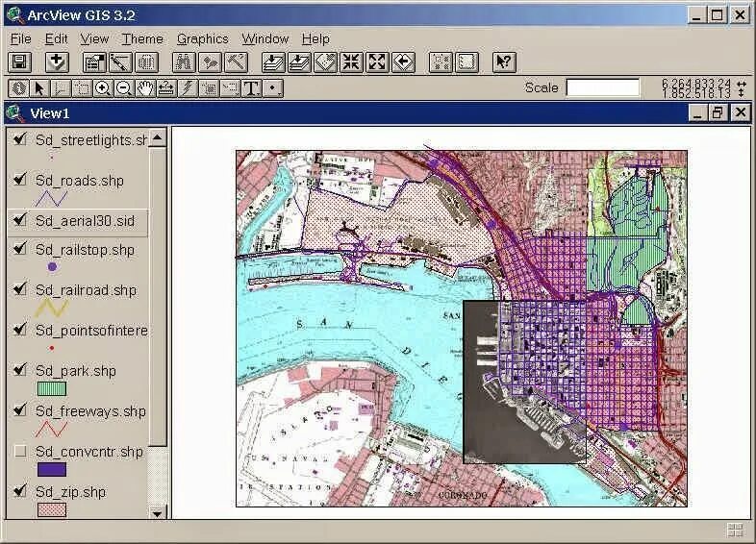Viewport: 756px width, 544px height.
Task: Click the green Sd_park legend swatch
Action: coord(52,388)
